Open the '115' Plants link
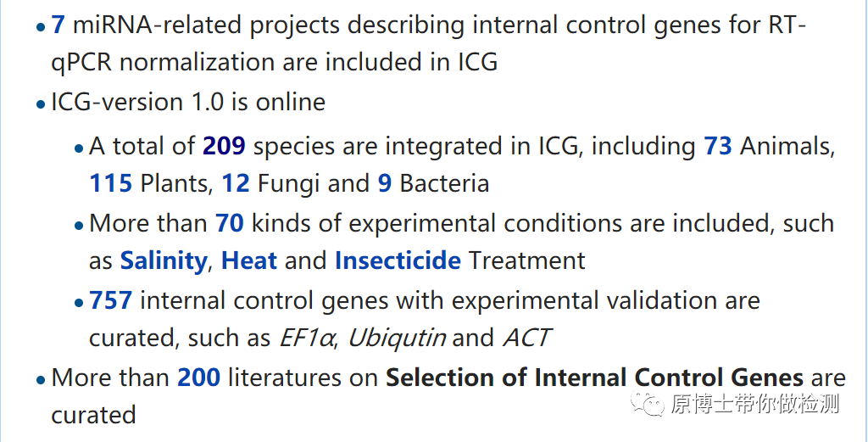The width and height of the screenshot is (868, 442). [110, 183]
